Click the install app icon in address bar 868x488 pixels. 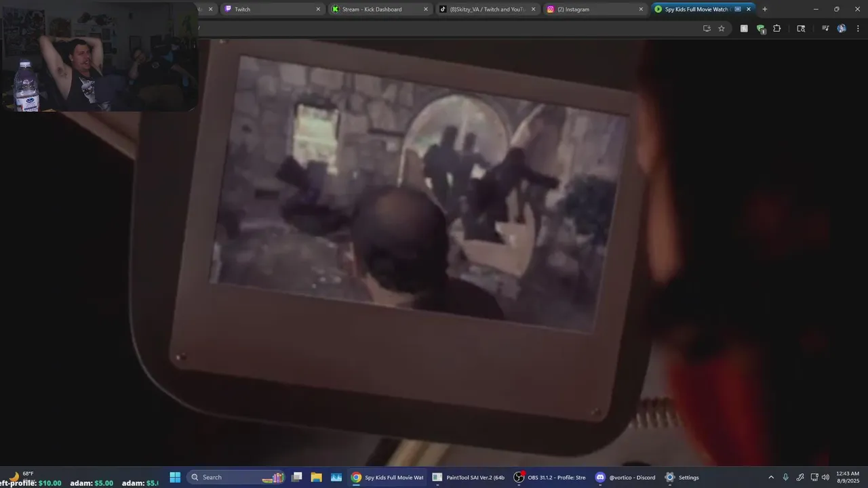coord(707,28)
